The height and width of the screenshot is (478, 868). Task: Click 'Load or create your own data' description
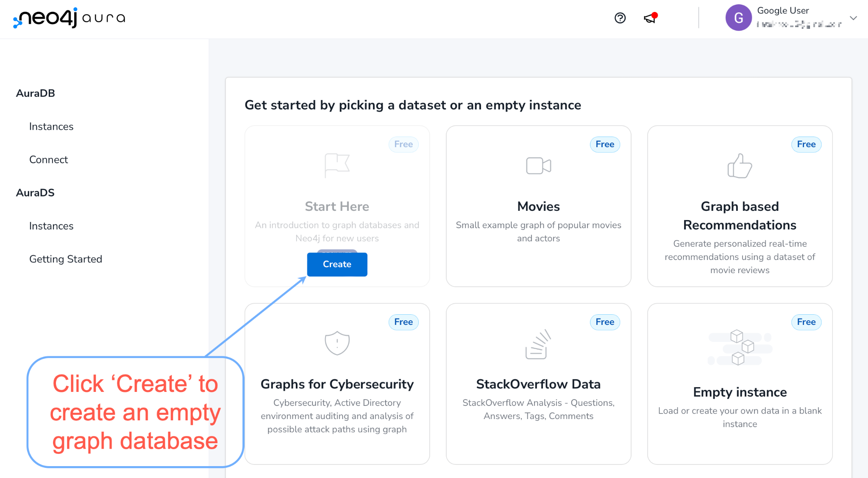coord(740,417)
